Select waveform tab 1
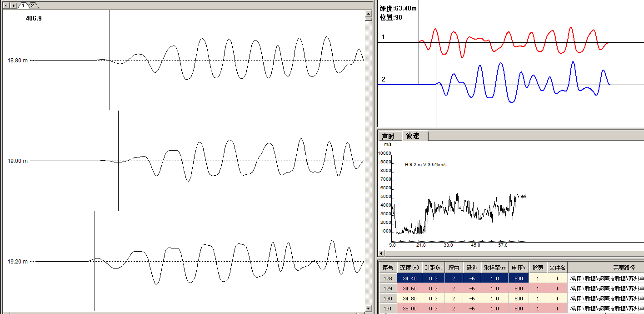Image resolution: width=644 pixels, height=314 pixels. click(23, 5)
